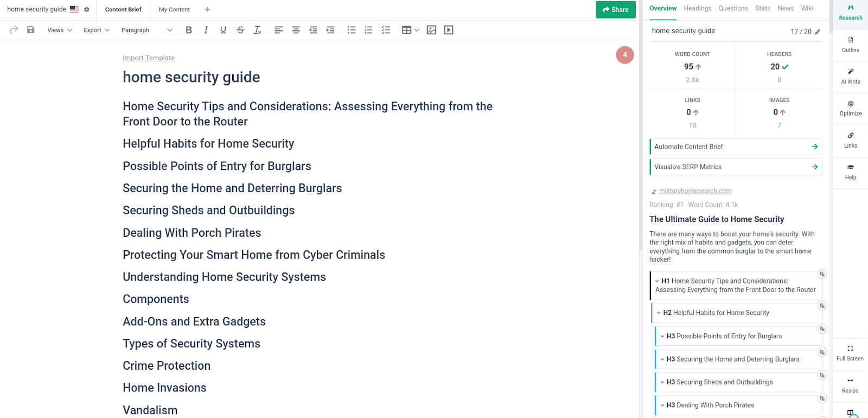Click Import Template link
This screenshot has width=868, height=418.
point(149,58)
